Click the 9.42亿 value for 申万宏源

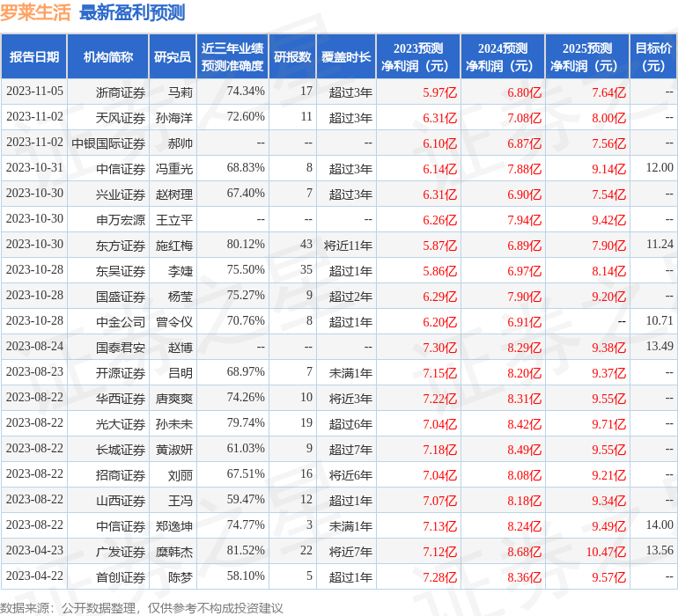[x=608, y=220]
